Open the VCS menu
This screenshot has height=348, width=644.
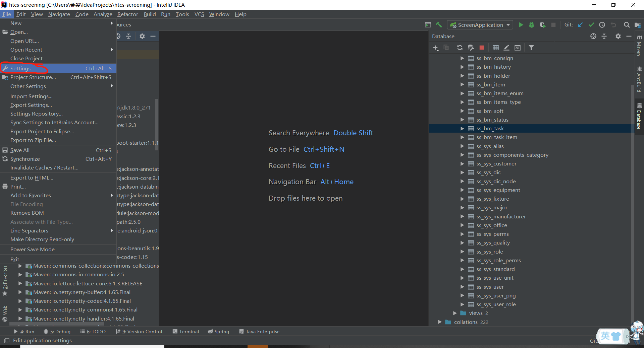[x=199, y=14]
